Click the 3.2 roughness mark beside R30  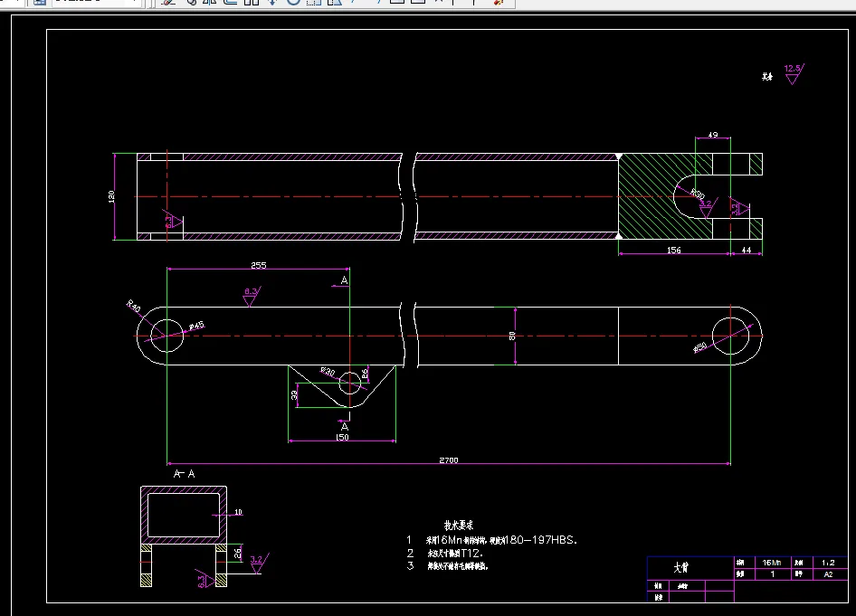click(x=708, y=208)
